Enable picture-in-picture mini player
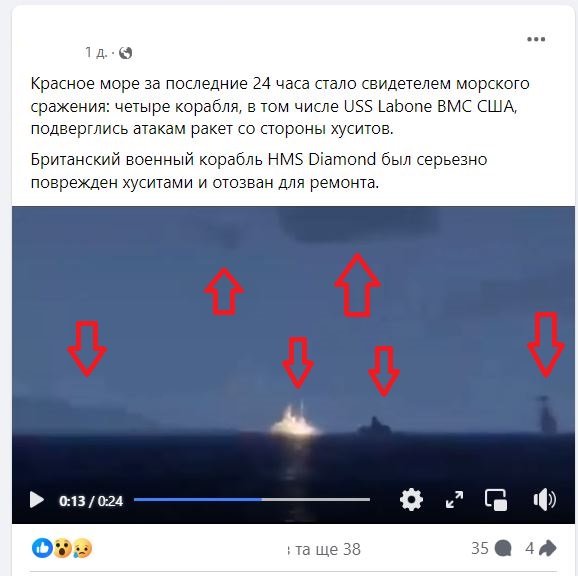This screenshot has width=578, height=576. [x=495, y=500]
